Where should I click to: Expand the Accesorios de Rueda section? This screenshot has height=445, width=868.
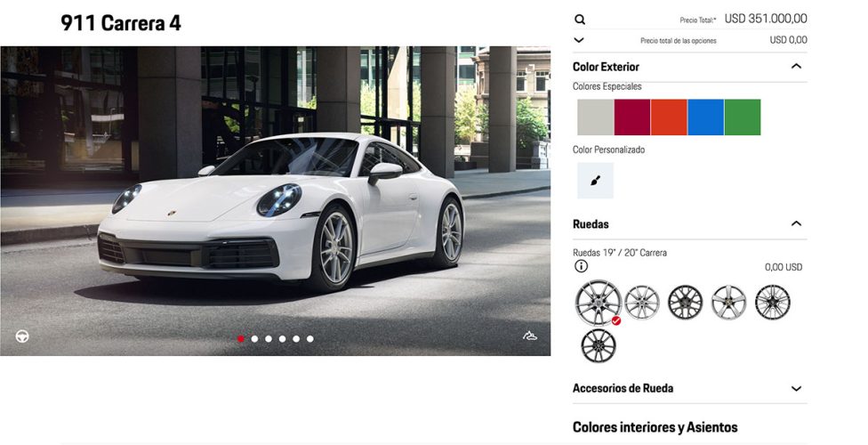coord(796,389)
